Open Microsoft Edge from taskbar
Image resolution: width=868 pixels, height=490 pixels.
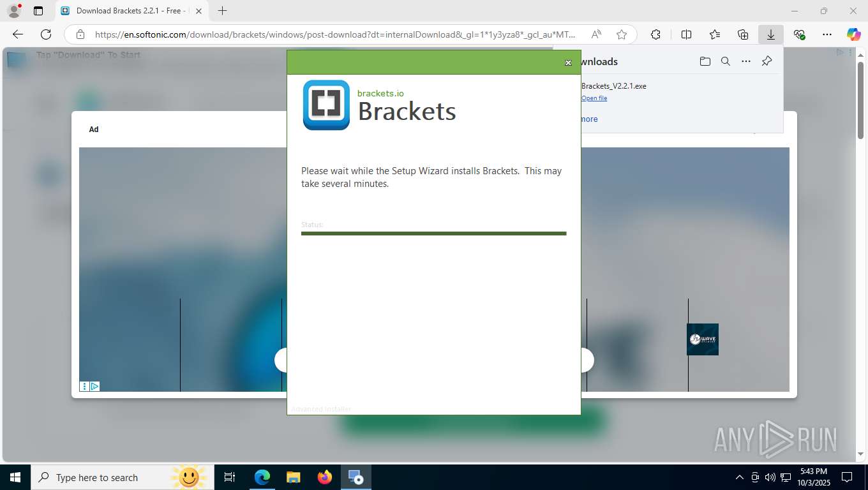262,477
